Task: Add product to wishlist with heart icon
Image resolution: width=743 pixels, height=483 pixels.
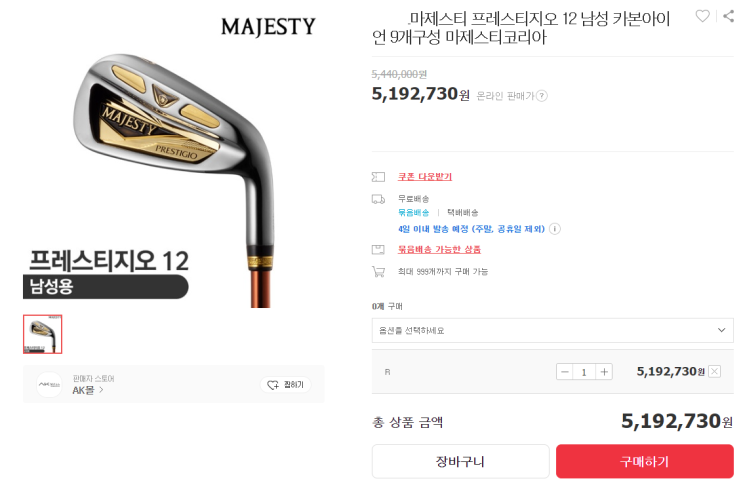Action: (x=702, y=16)
